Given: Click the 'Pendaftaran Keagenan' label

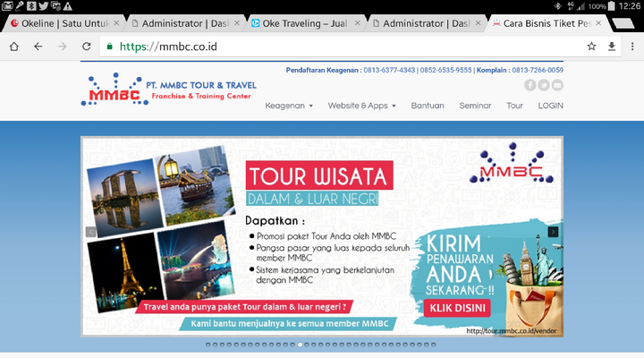Looking at the screenshot, I should [322, 70].
